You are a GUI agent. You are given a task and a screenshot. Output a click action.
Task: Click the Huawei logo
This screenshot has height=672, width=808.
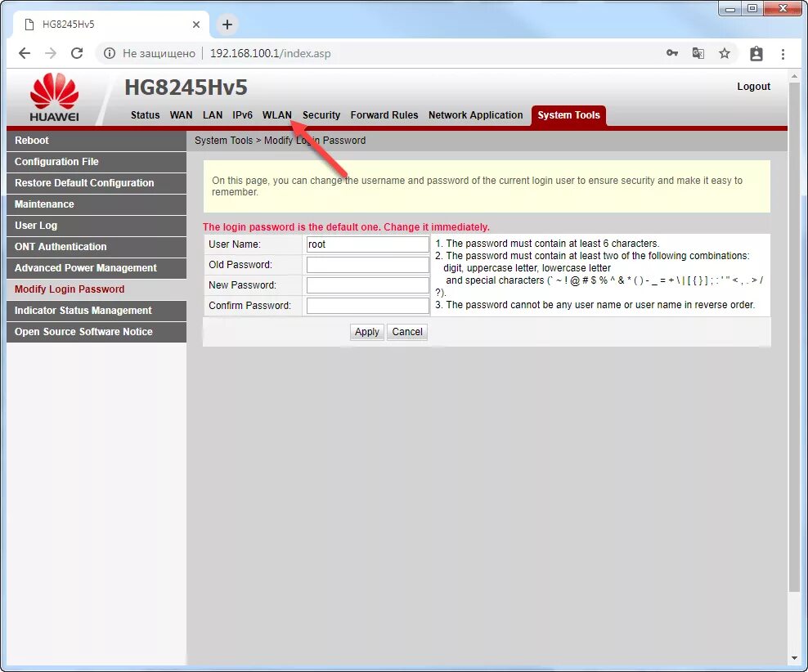pos(54,97)
